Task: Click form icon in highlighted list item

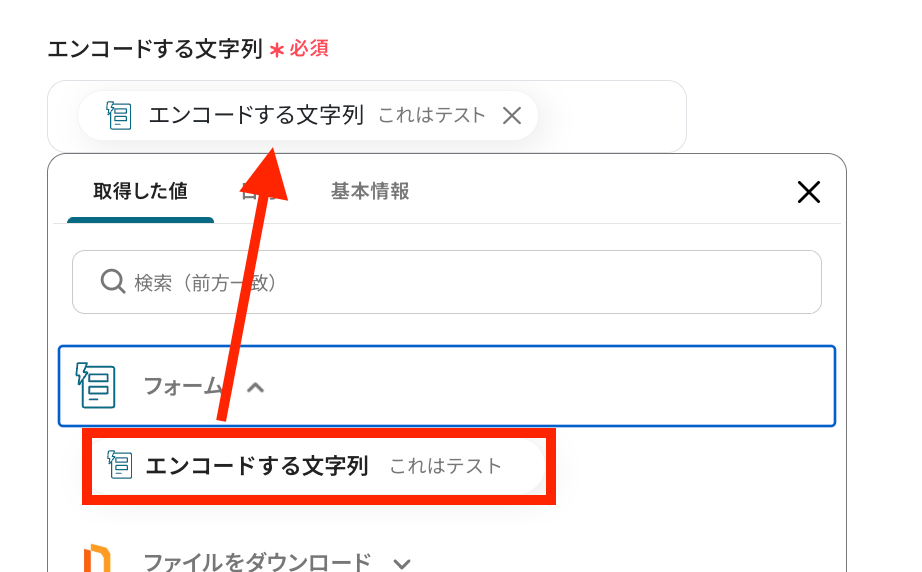Action: (120, 466)
